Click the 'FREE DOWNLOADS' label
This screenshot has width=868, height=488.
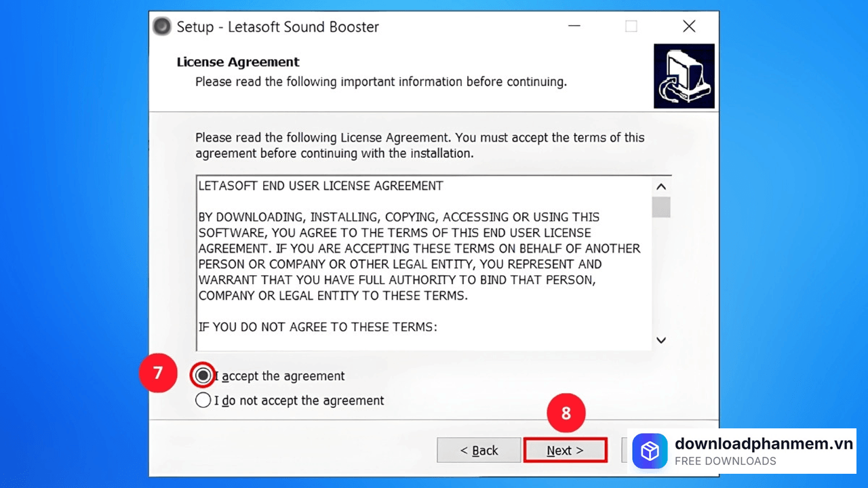(726, 461)
